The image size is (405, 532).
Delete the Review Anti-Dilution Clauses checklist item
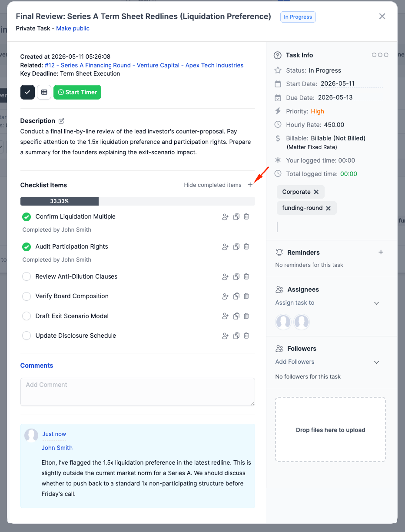click(246, 276)
